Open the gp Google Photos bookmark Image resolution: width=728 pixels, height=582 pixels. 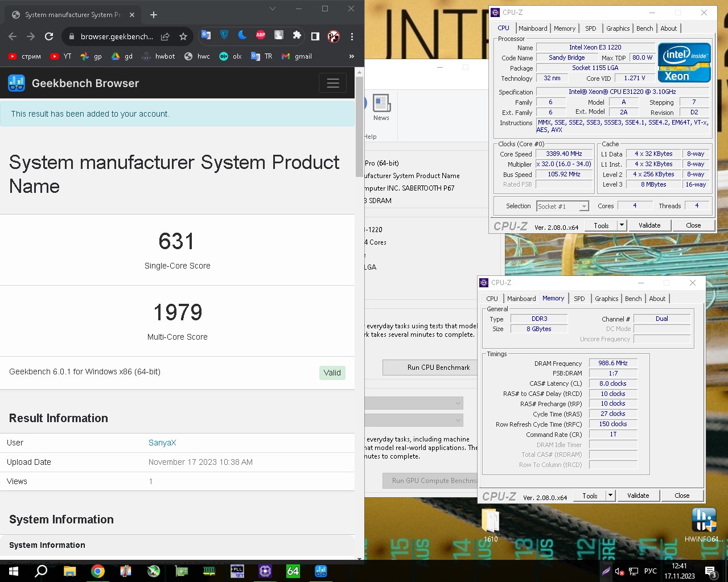[x=91, y=56]
